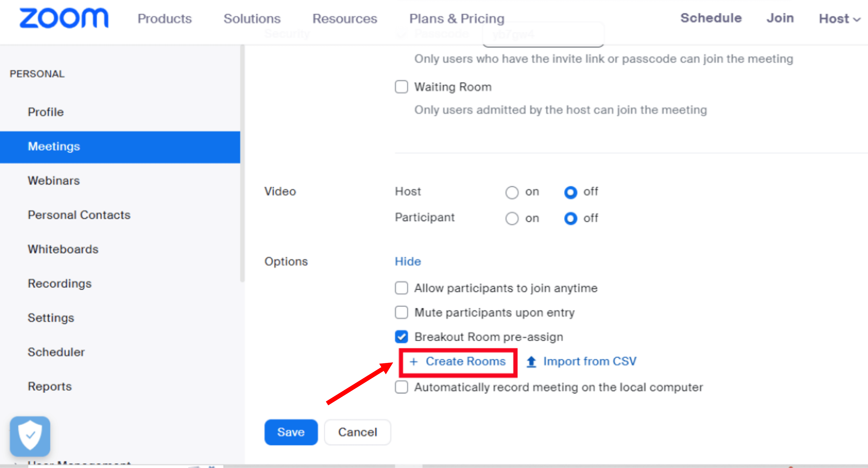
Task: Enable Waiting Room checkbox
Action: [401, 87]
